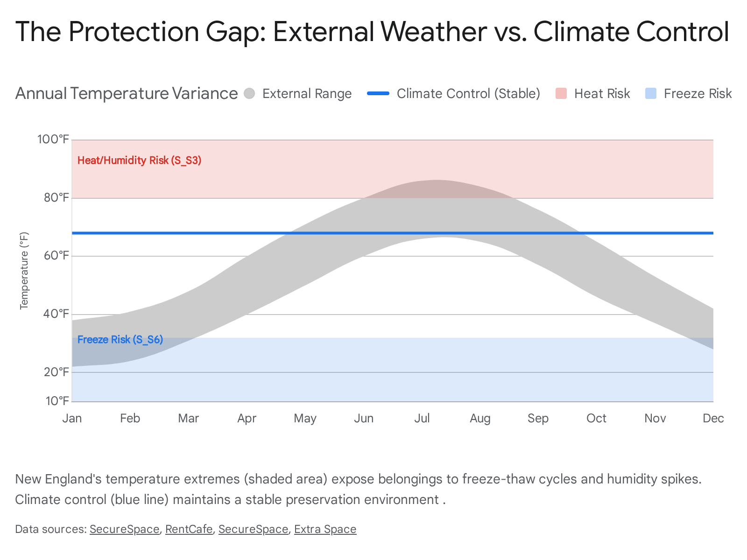The height and width of the screenshot is (560, 747).
Task: Click the Freeze Risk (S_S6) annotation
Action: point(120,340)
